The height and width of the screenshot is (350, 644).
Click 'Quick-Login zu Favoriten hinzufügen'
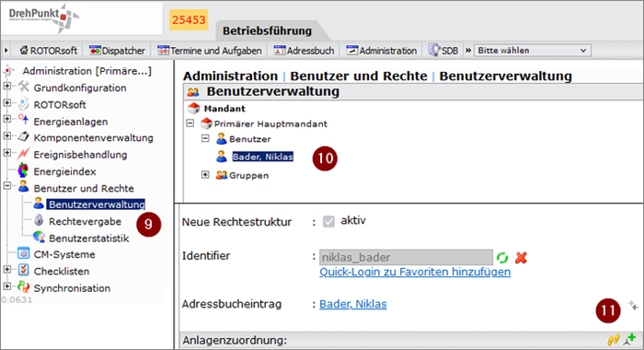415,272
